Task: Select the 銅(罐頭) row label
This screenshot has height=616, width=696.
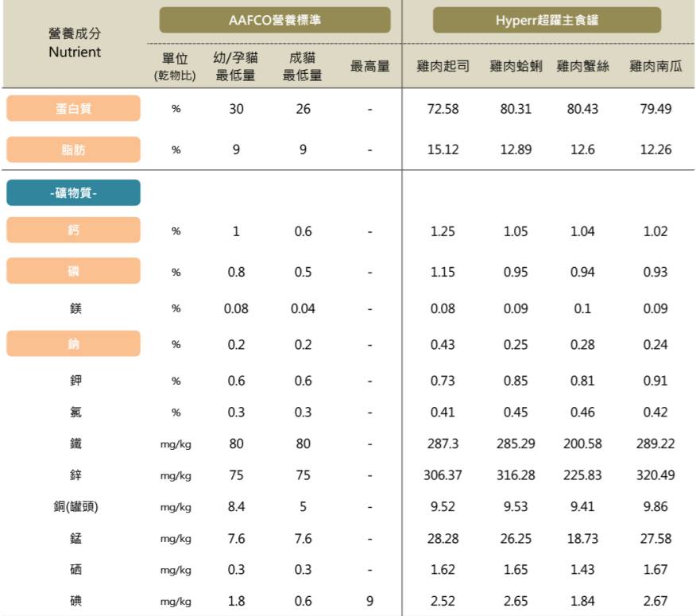Action: [75, 507]
